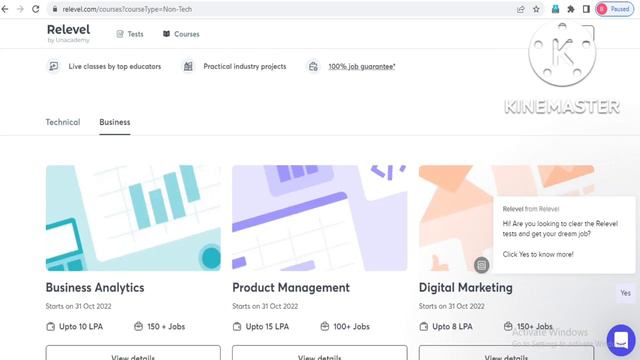View details for Product Management

pyautogui.click(x=320, y=353)
